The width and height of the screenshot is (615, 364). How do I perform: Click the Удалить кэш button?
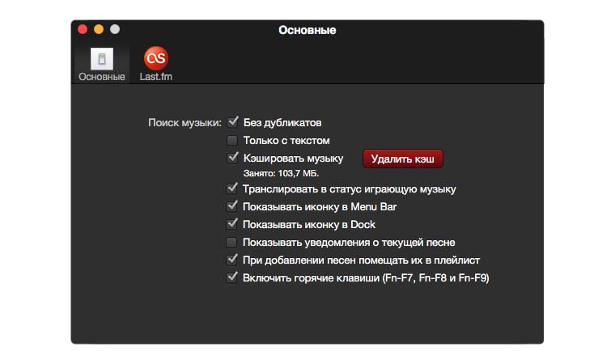(403, 159)
